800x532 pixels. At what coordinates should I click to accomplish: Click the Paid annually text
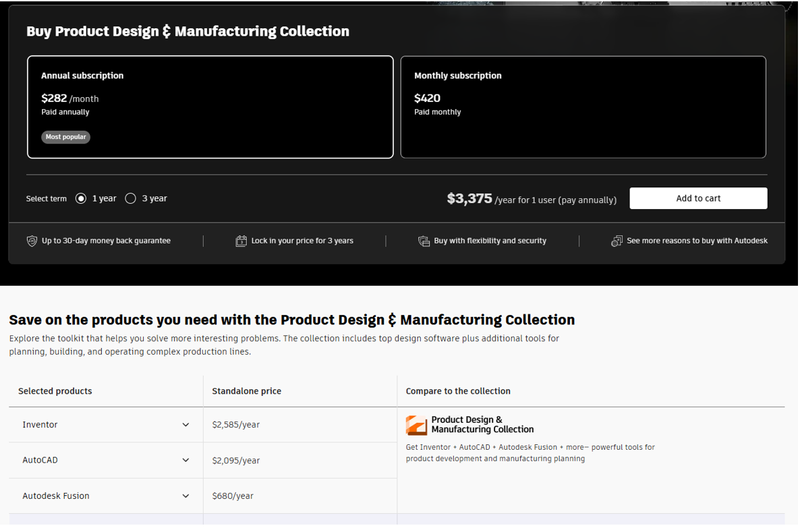click(65, 112)
